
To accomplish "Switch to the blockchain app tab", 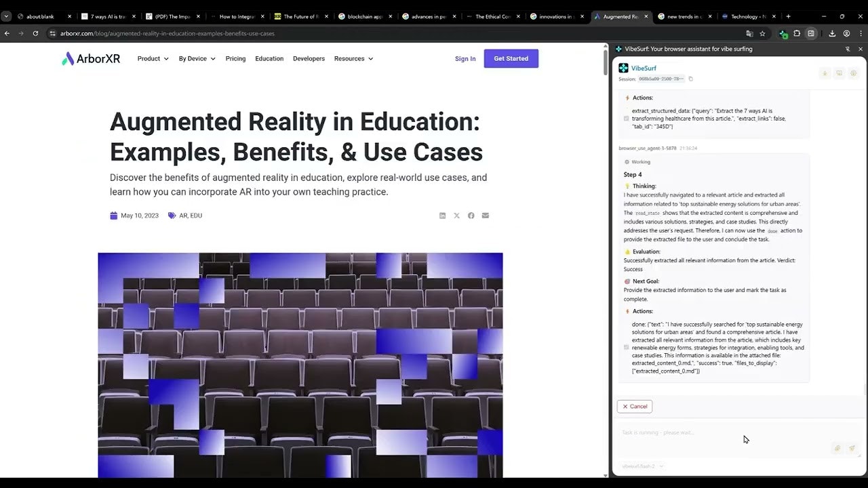I will click(x=364, y=16).
